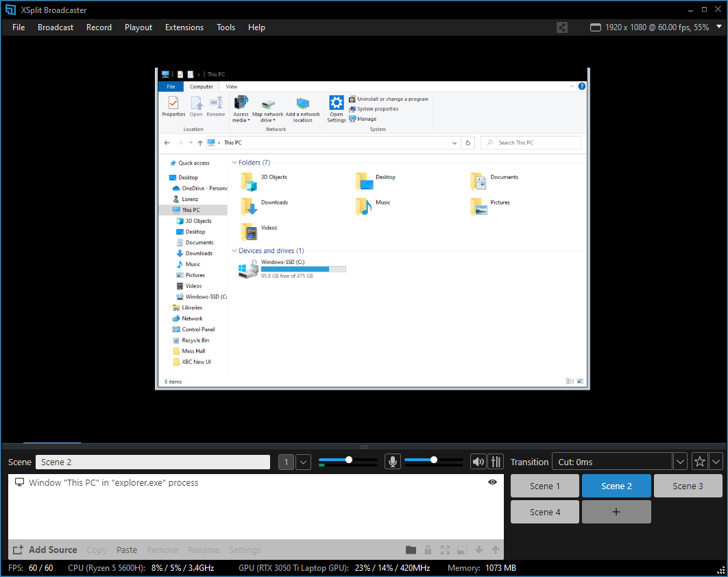Select the Window "This PC" explorer.exe source row
The width and height of the screenshot is (728, 577).
[256, 483]
